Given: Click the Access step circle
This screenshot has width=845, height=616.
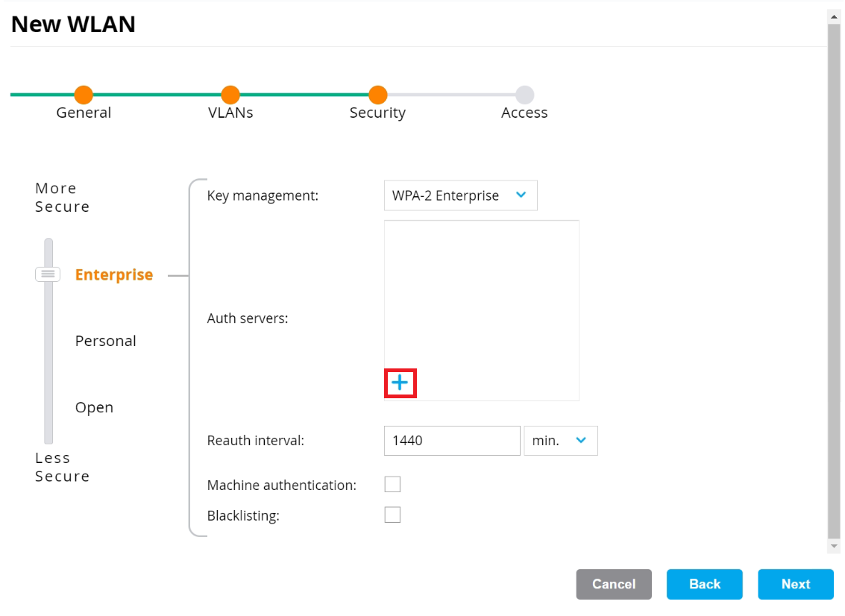Looking at the screenshot, I should pos(525,95).
